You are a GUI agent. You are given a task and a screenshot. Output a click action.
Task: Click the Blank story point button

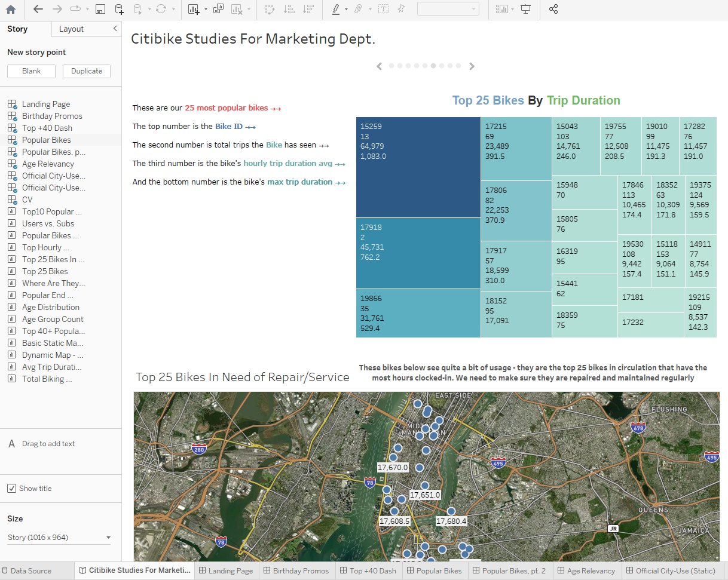coord(31,70)
